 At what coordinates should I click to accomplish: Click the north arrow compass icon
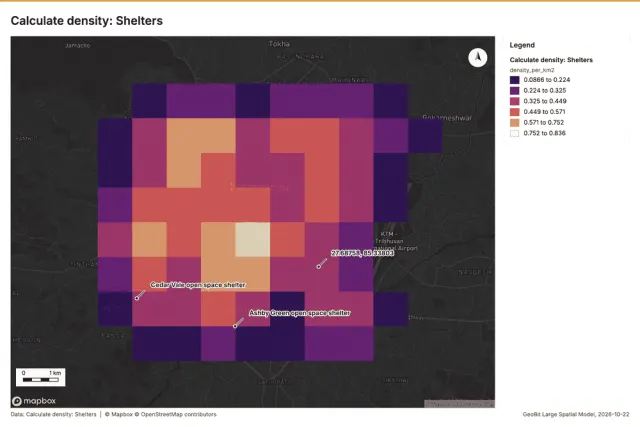[x=478, y=58]
